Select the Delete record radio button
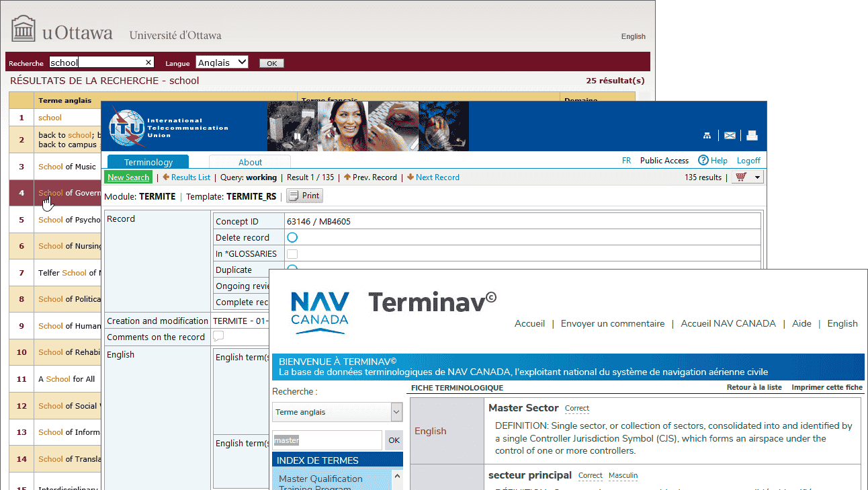This screenshot has width=868, height=490. click(x=292, y=237)
